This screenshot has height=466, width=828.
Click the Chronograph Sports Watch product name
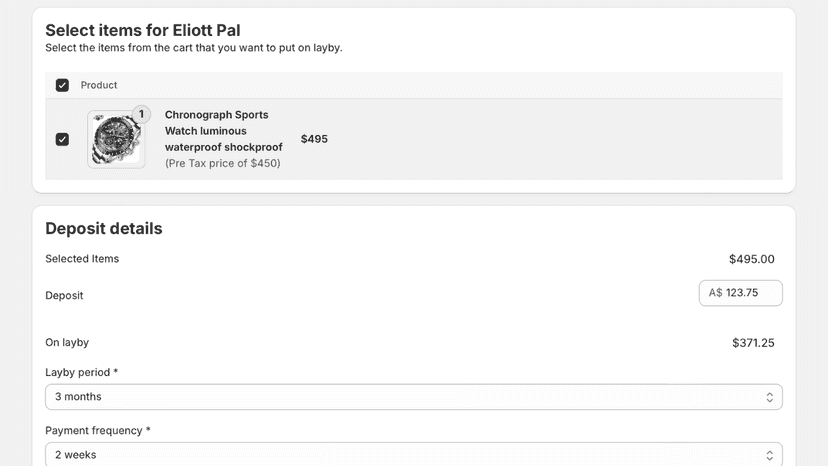[x=223, y=131]
